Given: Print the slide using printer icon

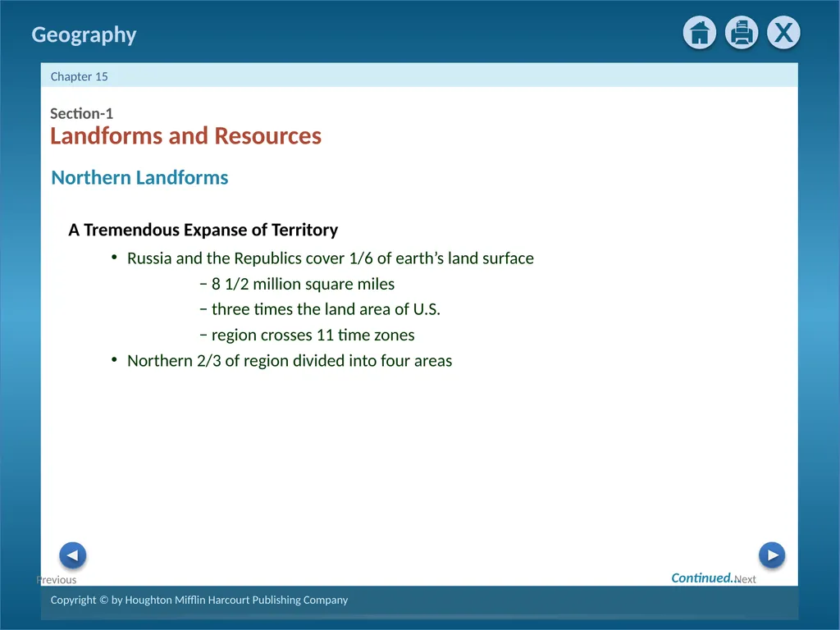Looking at the screenshot, I should pos(742,33).
